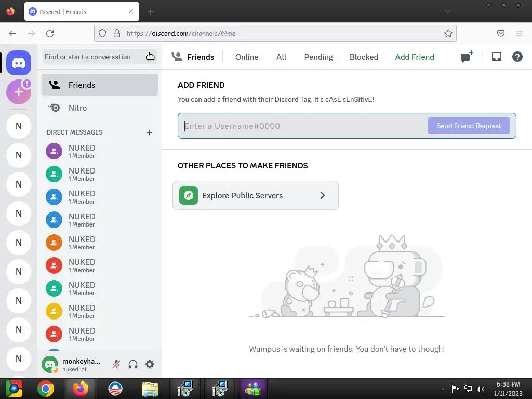Focus the Username#0000 input field
Screen dimensions: 532x399
[304, 126]
